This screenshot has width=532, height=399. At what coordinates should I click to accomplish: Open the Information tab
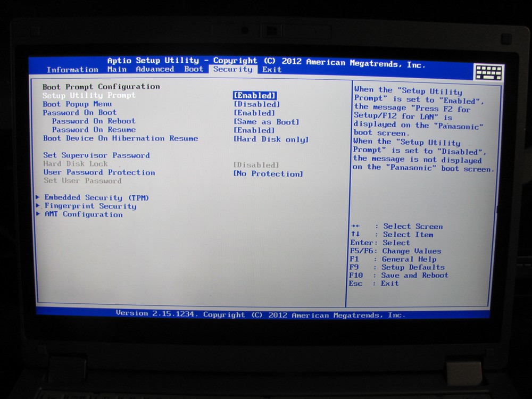click(72, 70)
